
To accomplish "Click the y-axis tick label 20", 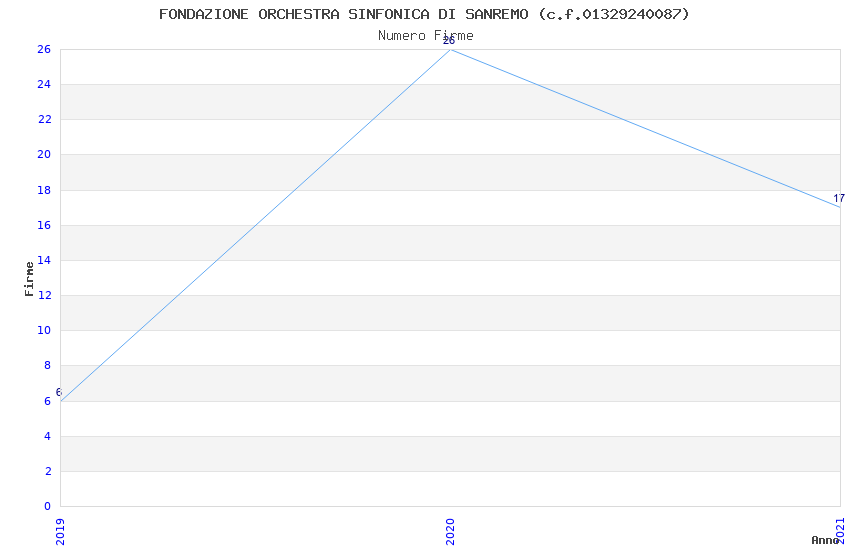I will click(44, 154).
